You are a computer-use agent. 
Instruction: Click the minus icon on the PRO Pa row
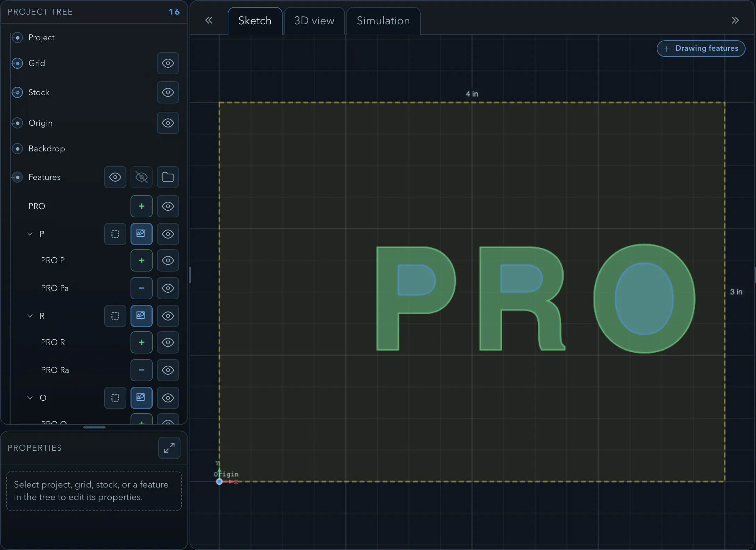coord(141,288)
